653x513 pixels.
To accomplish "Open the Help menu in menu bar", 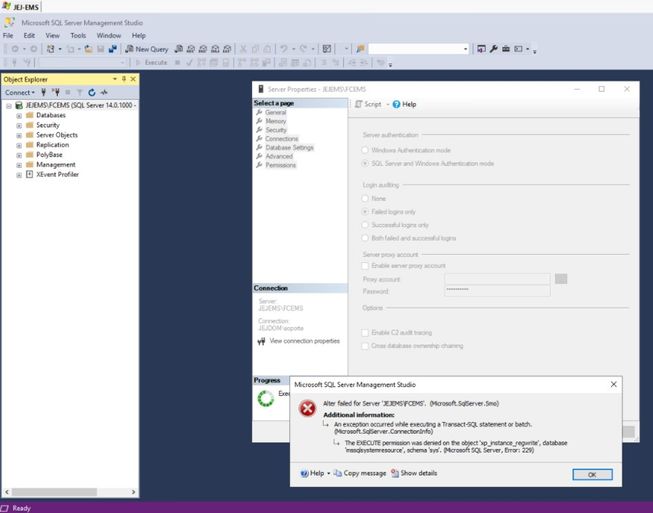I will [139, 35].
